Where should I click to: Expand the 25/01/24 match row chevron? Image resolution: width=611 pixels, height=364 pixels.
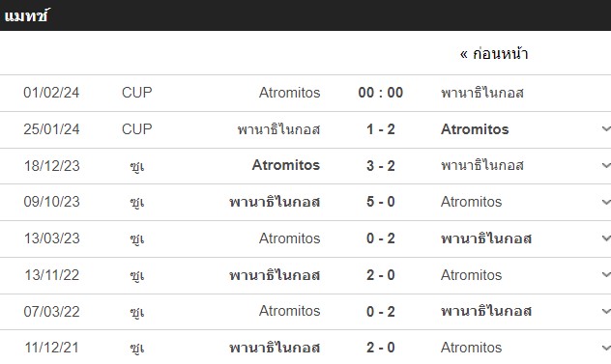point(606,128)
